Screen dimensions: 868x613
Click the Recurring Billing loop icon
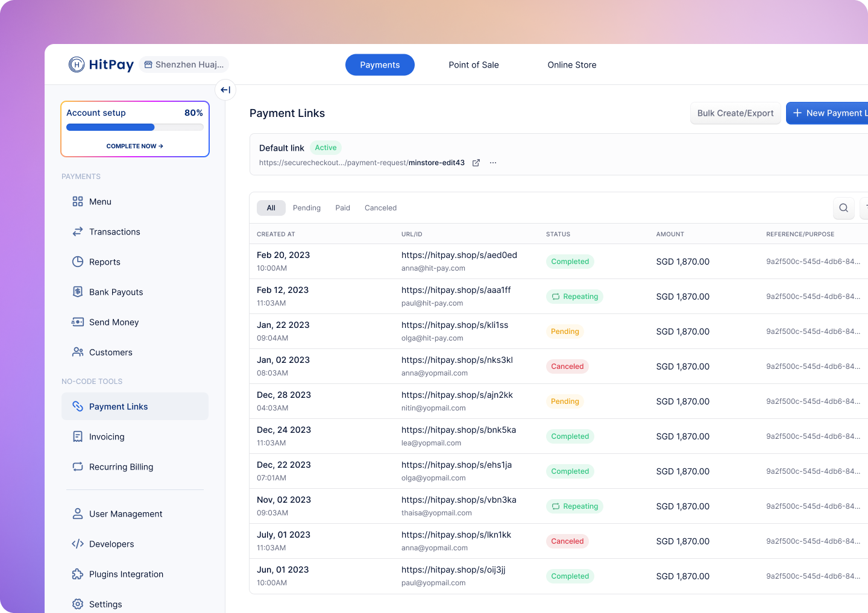(x=78, y=467)
